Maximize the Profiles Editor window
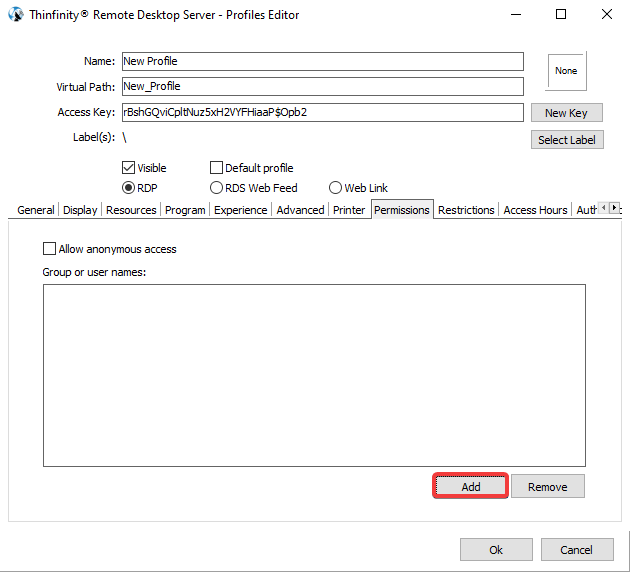630x572 pixels. tap(561, 14)
